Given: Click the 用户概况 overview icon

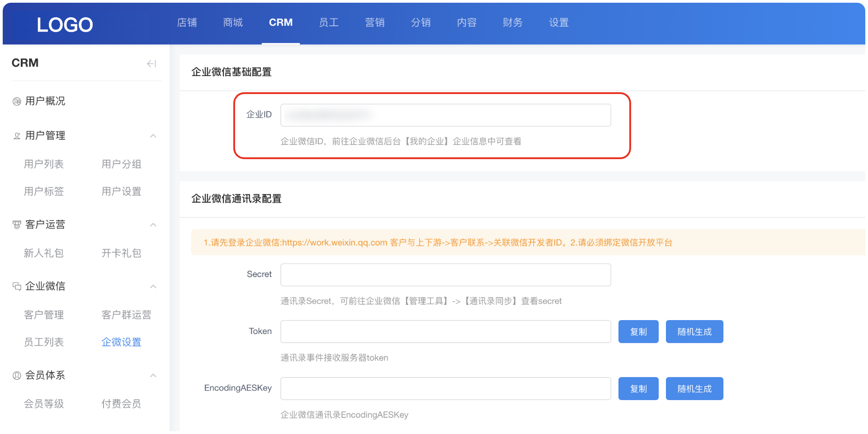Looking at the screenshot, I should (17, 101).
